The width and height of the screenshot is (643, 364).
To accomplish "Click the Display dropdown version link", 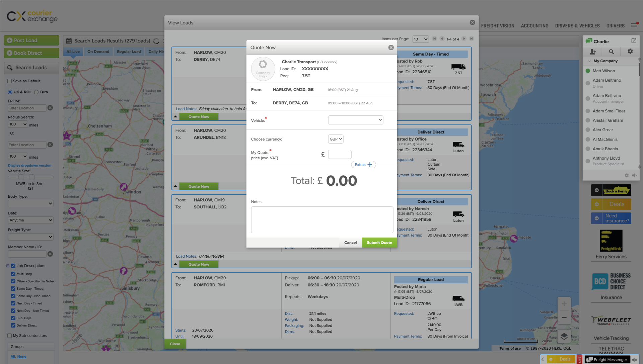I will click(29, 165).
